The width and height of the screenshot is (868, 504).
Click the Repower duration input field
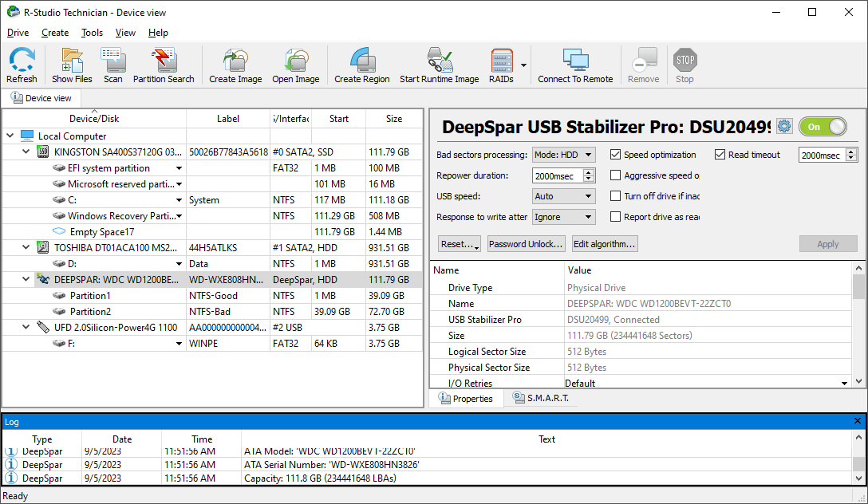point(558,176)
